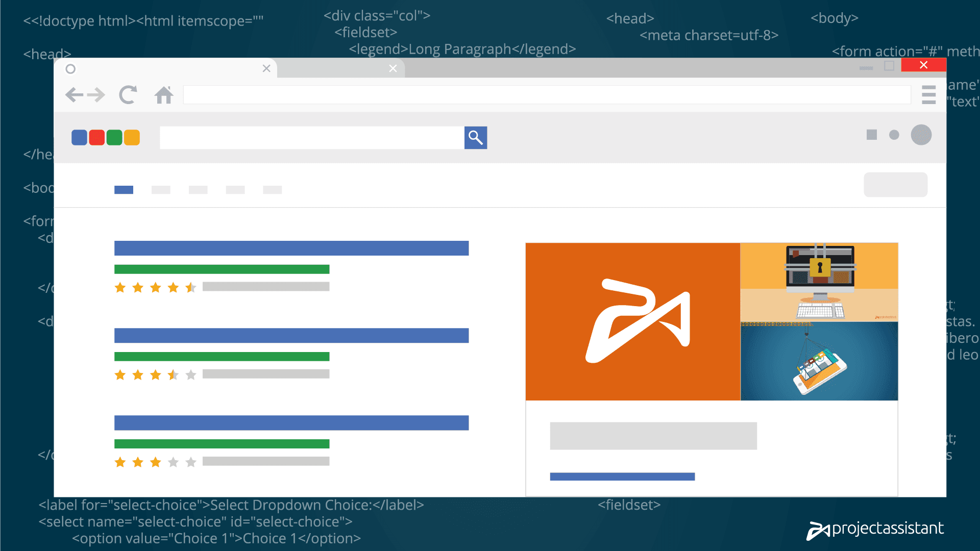Click the blue magnifier search button

click(x=475, y=138)
